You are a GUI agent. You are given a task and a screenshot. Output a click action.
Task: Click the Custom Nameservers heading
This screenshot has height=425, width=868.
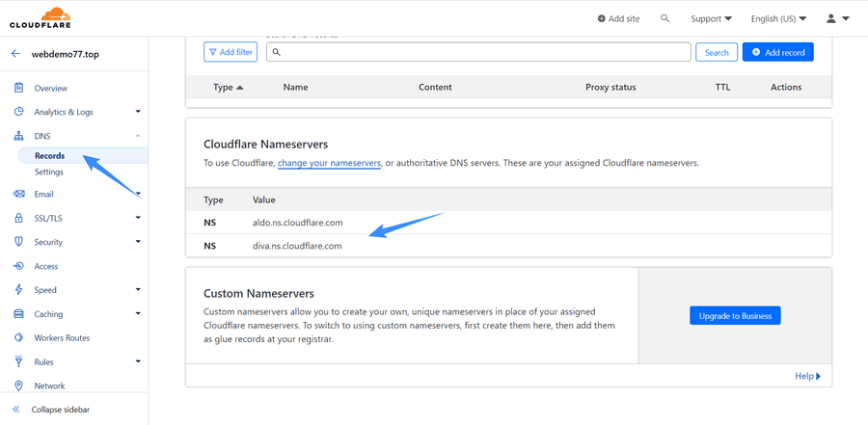(x=258, y=293)
